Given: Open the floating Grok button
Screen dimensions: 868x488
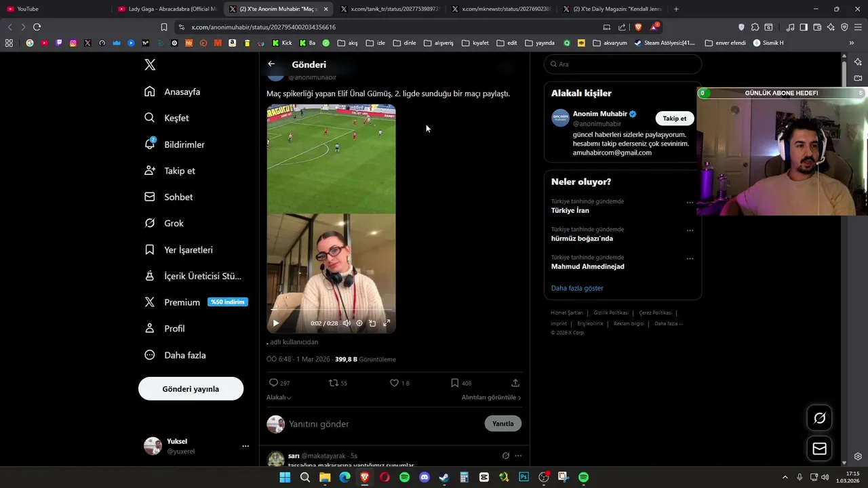Looking at the screenshot, I should click(819, 418).
